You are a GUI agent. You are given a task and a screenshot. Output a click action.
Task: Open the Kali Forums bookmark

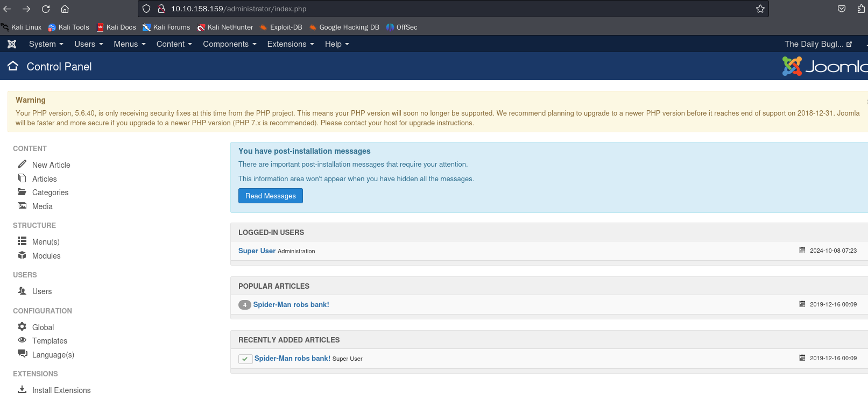166,27
